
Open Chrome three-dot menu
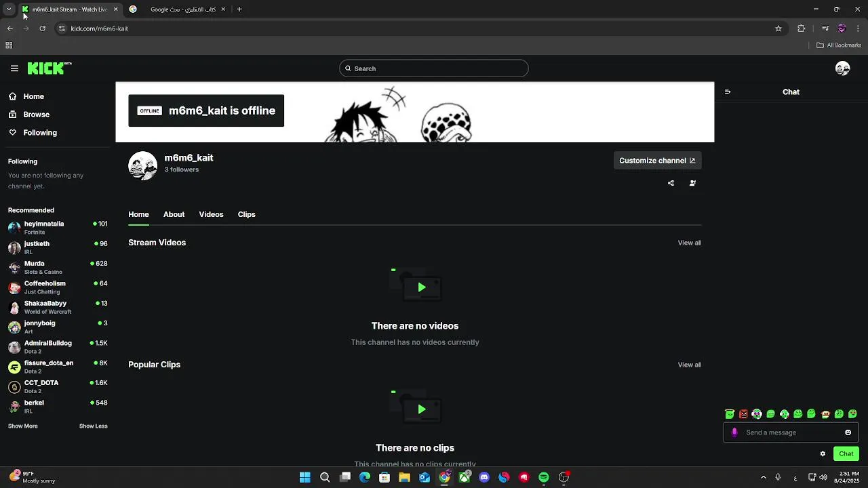pos(858,28)
